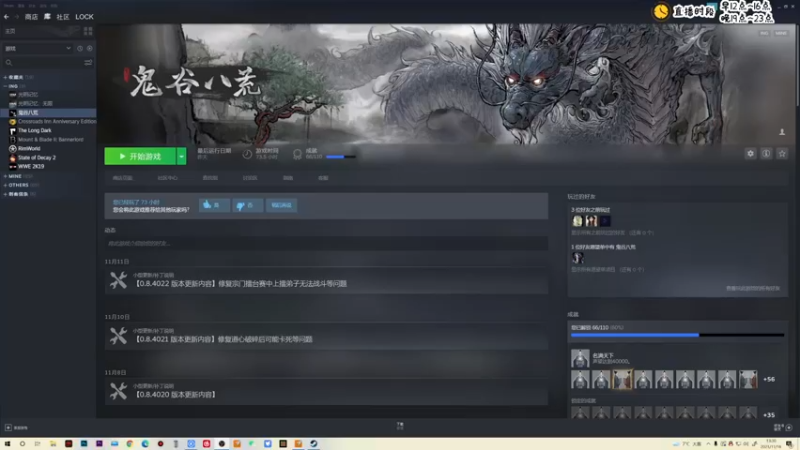Click latest unlocked achievement icon 名满天下

(580, 358)
